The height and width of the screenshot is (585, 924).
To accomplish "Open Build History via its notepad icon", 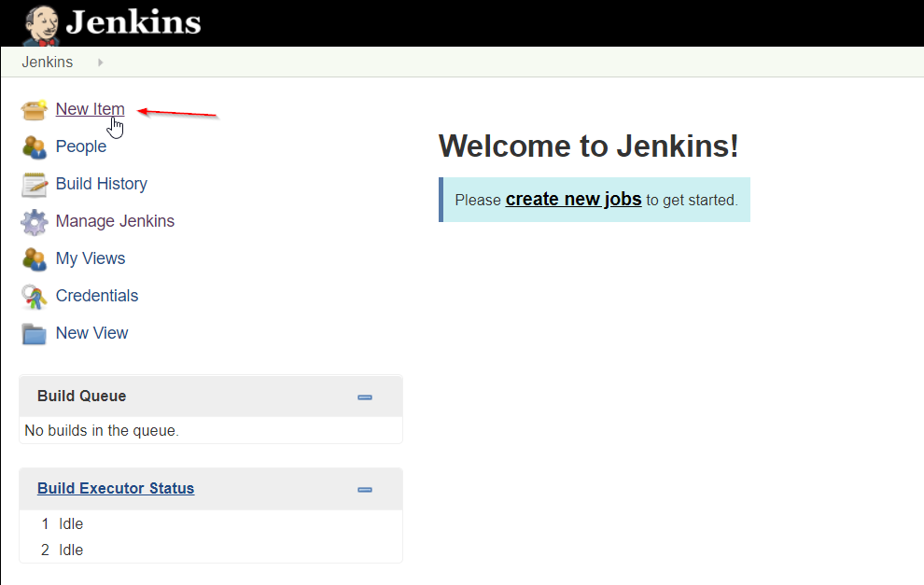I will [34, 184].
